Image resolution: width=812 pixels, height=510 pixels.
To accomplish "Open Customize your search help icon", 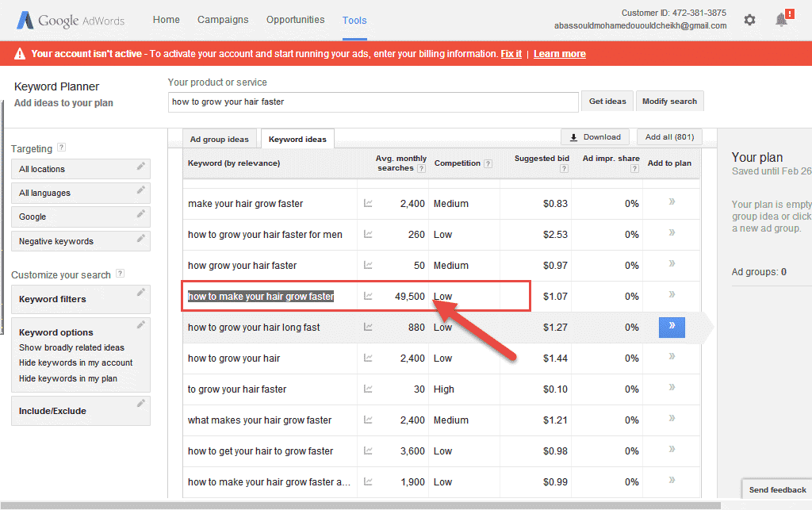I will tap(120, 274).
